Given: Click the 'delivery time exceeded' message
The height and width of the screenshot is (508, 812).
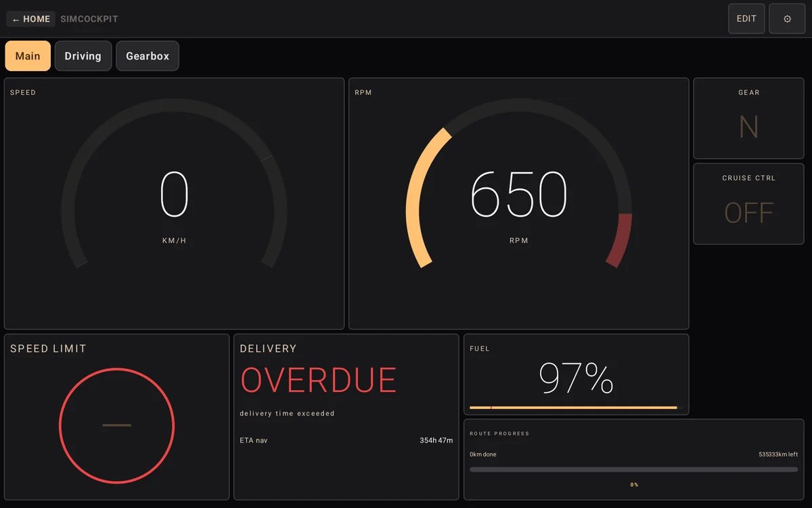Looking at the screenshot, I should [287, 413].
